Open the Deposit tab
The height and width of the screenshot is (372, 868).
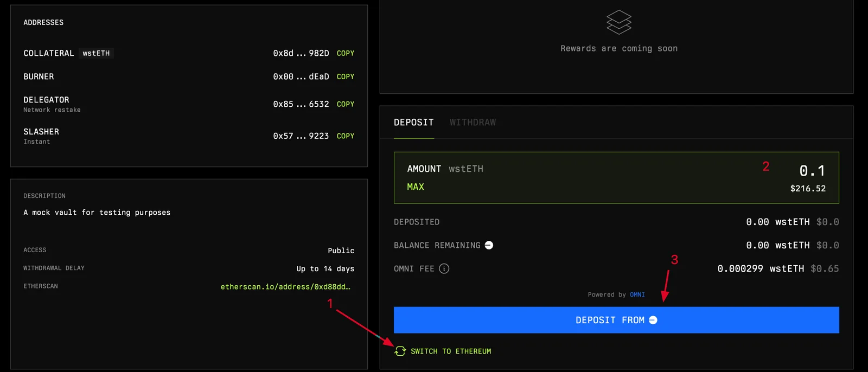coord(414,123)
